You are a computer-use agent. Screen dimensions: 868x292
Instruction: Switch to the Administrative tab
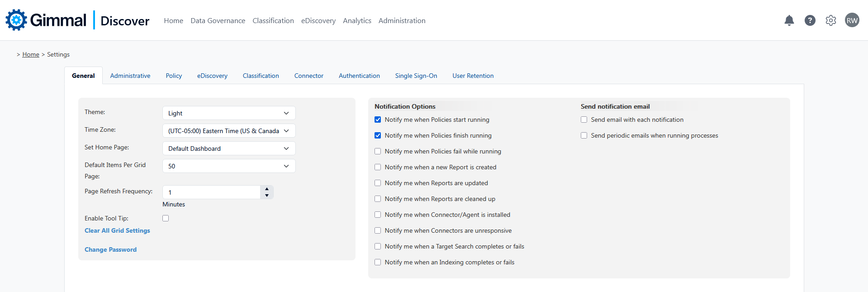(130, 76)
